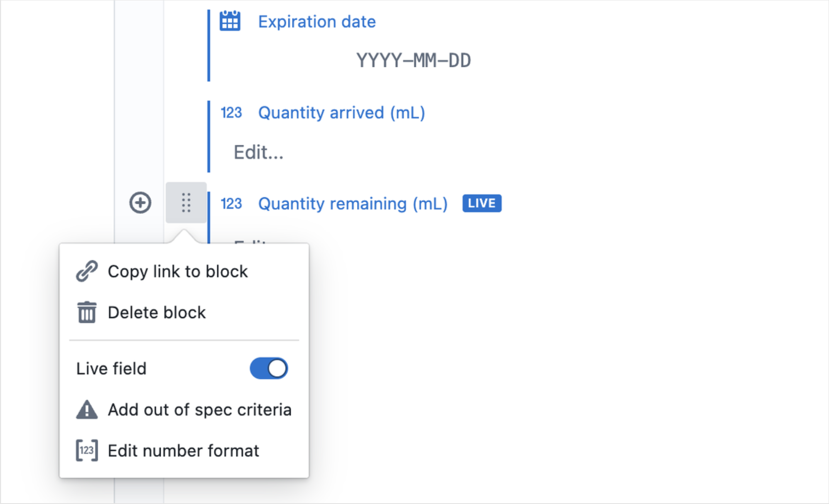Click the plus circle add block icon
This screenshot has width=829, height=504.
pyautogui.click(x=140, y=203)
